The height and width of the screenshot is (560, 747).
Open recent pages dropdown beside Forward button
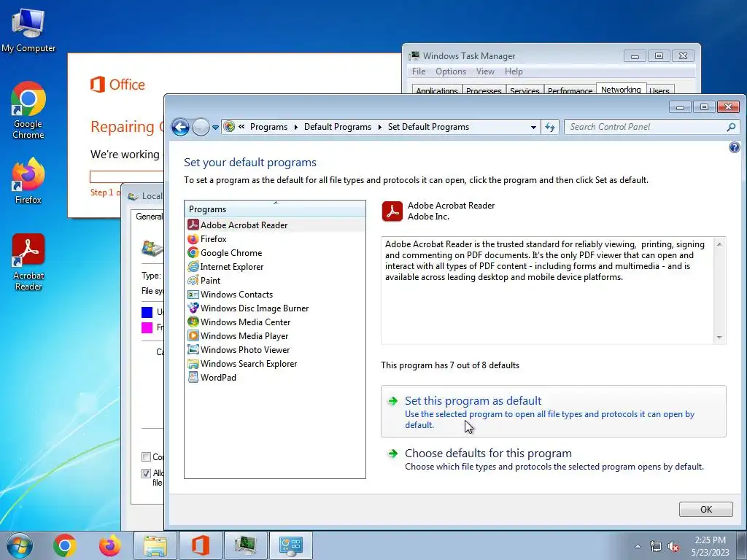pyautogui.click(x=215, y=127)
